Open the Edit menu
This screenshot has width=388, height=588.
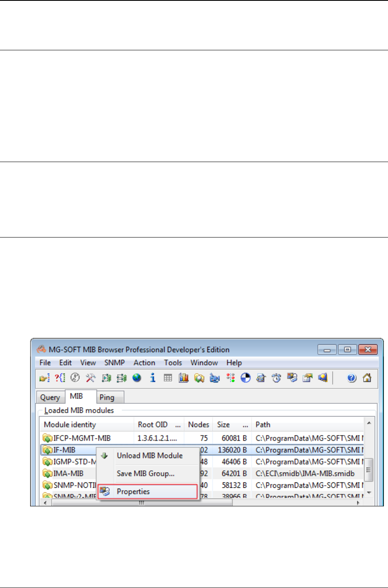point(65,363)
